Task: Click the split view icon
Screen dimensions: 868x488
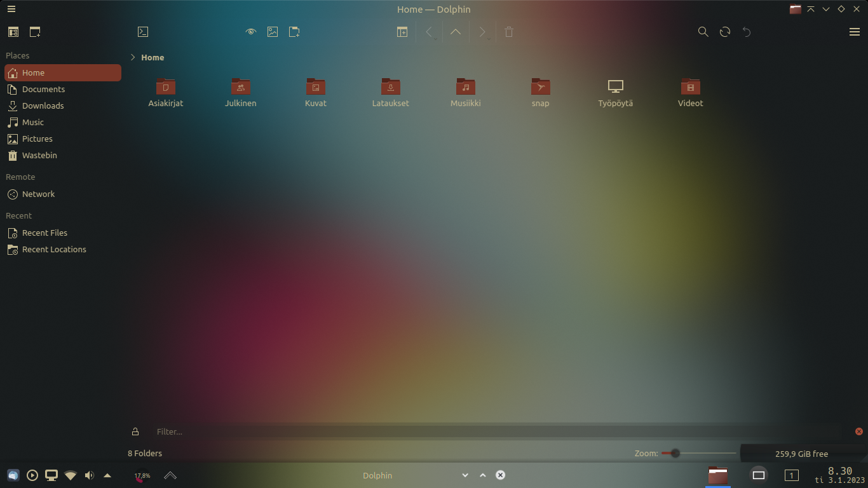Action: pos(402,32)
